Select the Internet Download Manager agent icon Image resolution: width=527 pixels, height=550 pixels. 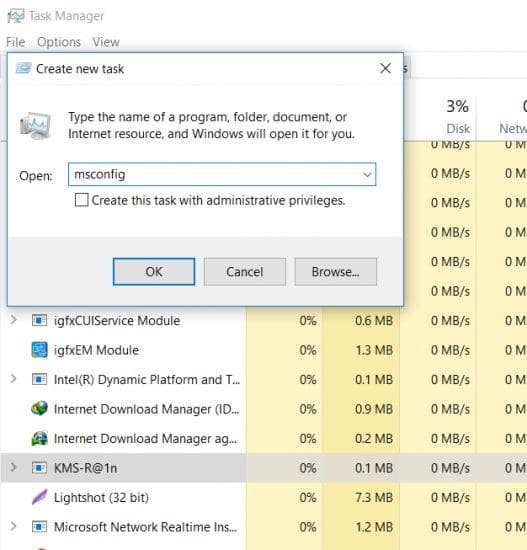(39, 438)
